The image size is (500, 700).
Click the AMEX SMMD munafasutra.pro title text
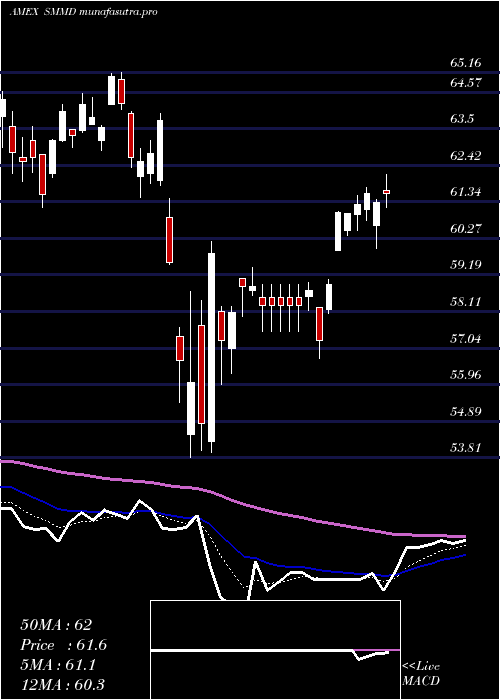point(83,12)
